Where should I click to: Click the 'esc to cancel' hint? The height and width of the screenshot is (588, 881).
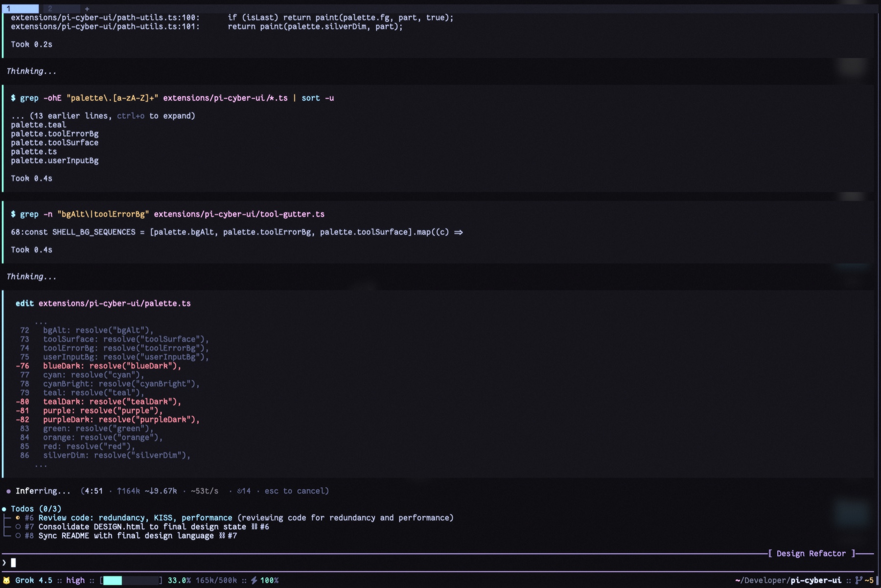(x=295, y=491)
